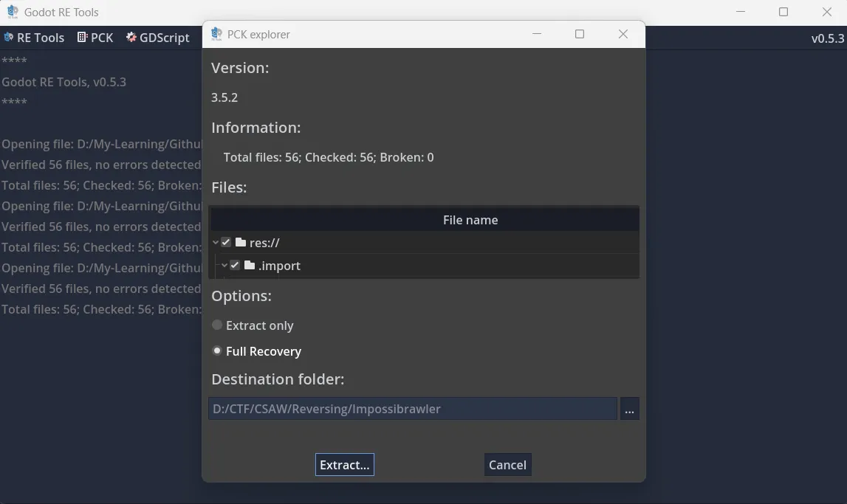This screenshot has width=847, height=504.
Task: Minimize the PCK explorer dialog
Action: click(x=537, y=34)
